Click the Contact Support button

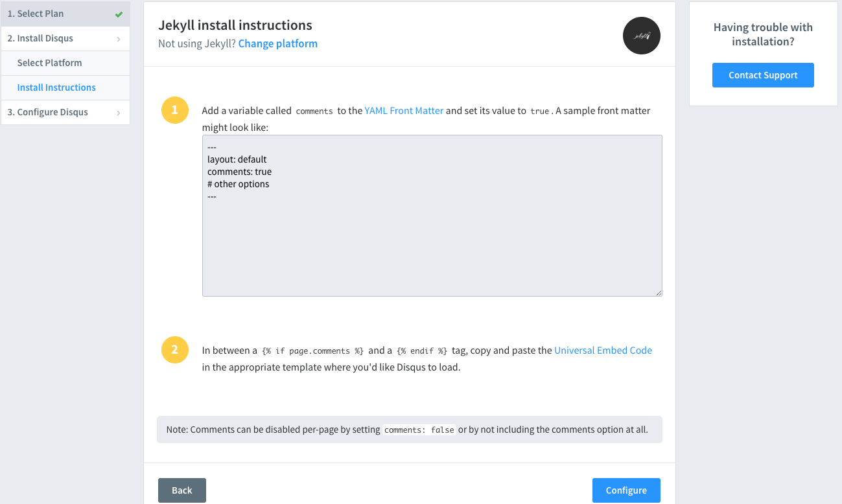(763, 75)
